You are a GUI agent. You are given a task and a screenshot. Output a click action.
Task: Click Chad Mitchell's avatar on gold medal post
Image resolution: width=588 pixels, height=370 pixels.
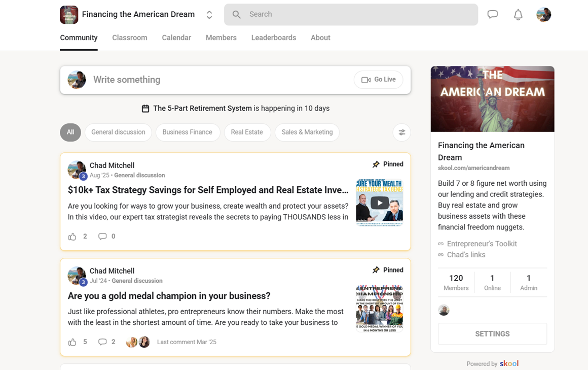[77, 275]
